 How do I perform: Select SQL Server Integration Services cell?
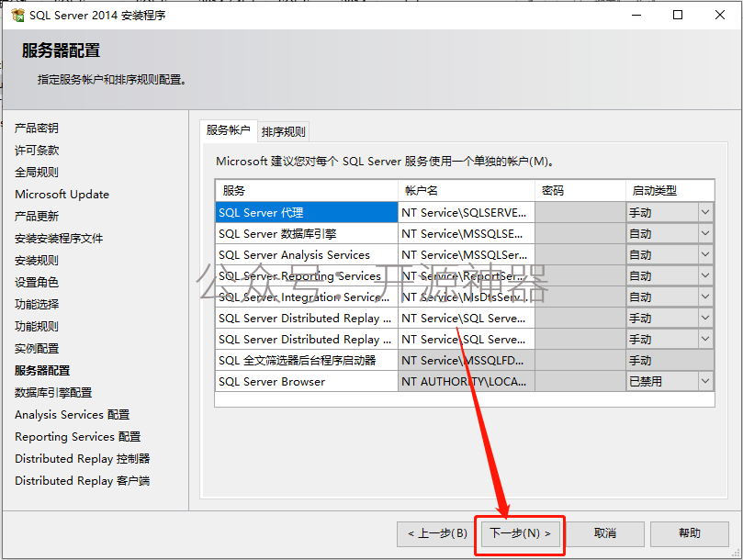307,297
